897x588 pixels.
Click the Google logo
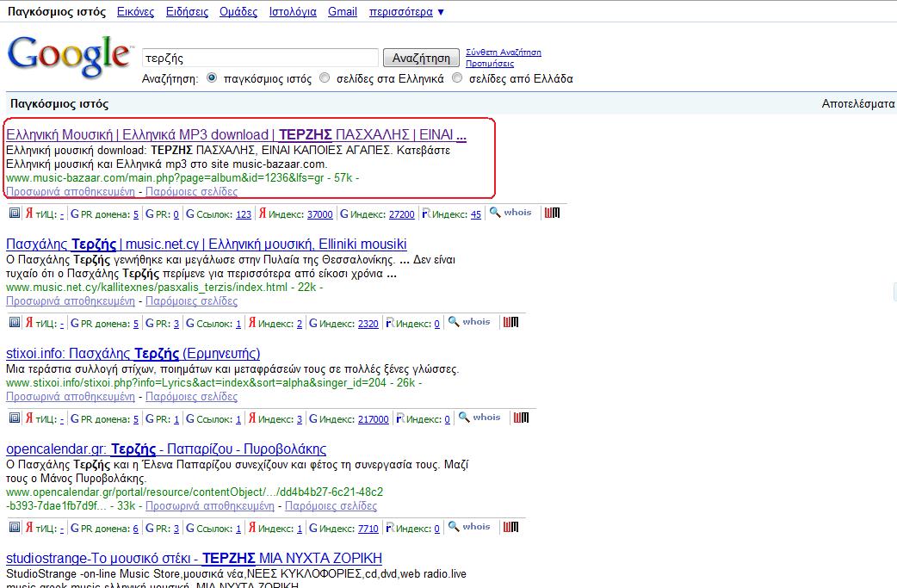pos(70,57)
